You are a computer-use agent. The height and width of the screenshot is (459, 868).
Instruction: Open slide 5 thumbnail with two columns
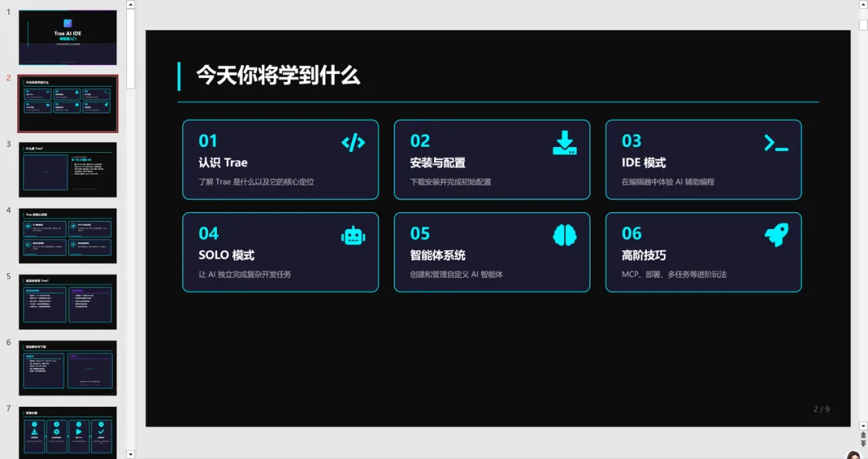tap(68, 302)
